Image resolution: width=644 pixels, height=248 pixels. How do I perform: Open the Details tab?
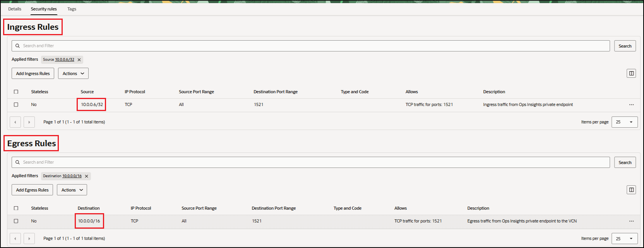15,9
